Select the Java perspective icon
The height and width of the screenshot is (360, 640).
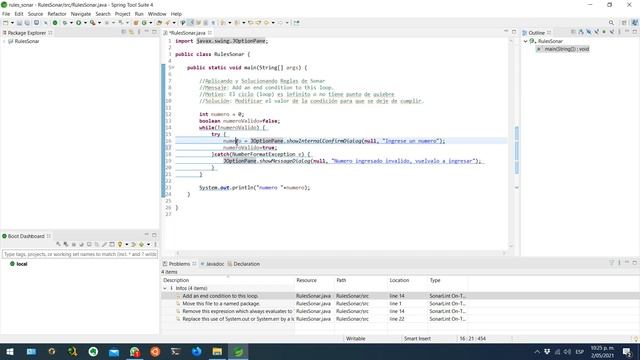click(x=635, y=23)
